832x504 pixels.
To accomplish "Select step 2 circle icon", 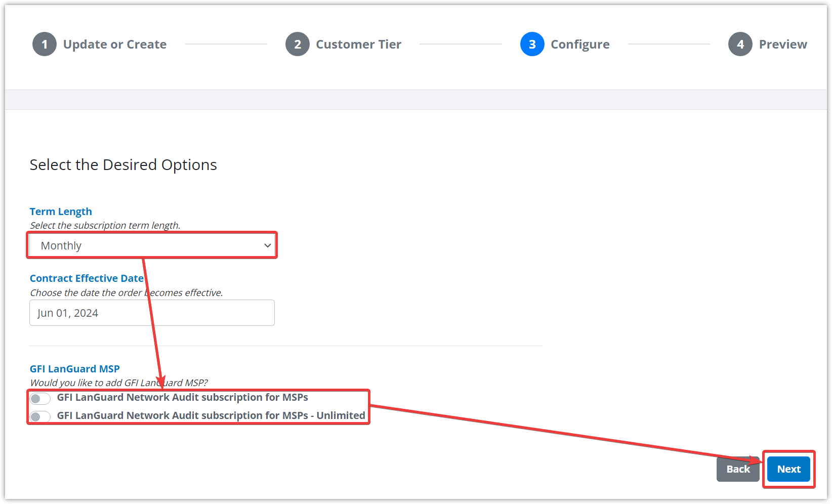I will [x=298, y=44].
